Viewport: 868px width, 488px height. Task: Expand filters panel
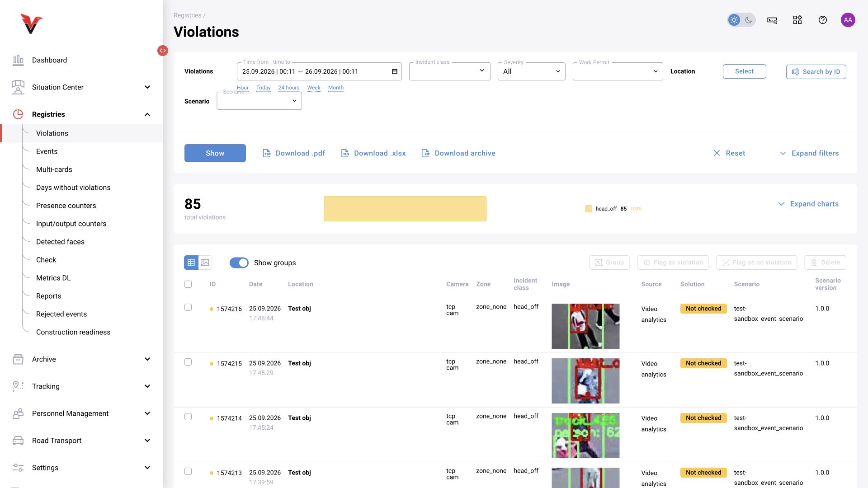(809, 153)
